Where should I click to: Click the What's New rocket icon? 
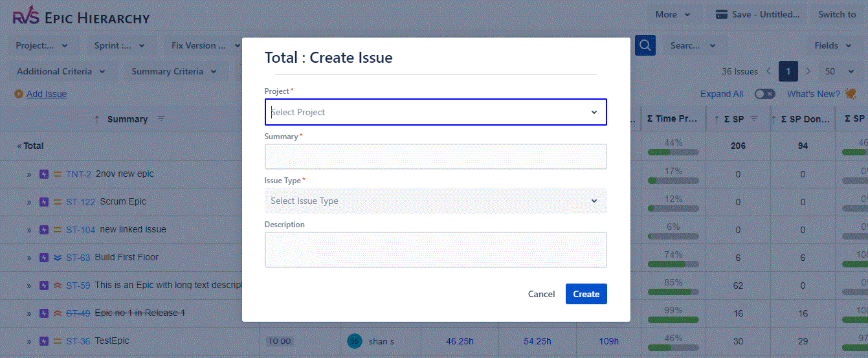851,94
